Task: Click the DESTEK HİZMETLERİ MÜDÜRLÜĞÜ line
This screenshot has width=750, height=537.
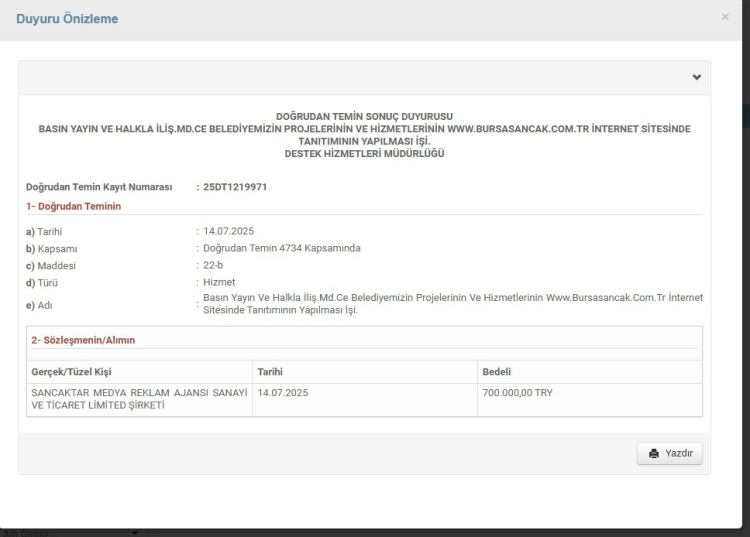Action: [364, 154]
